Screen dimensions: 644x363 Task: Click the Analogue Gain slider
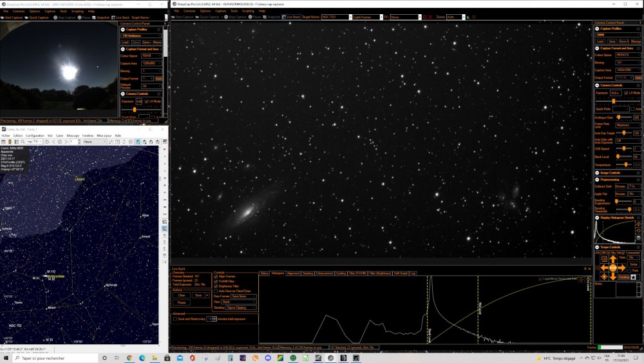coord(623,117)
